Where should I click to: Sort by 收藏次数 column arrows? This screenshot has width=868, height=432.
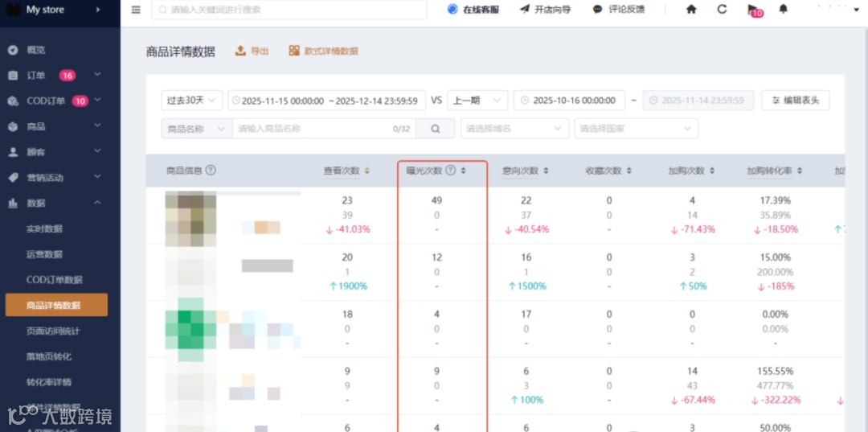(628, 171)
